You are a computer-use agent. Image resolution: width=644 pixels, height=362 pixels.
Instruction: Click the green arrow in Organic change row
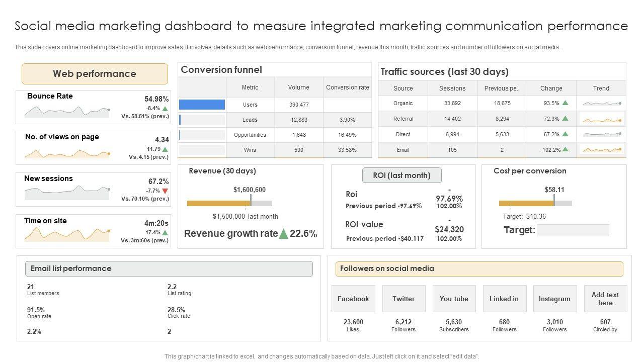pyautogui.click(x=565, y=103)
